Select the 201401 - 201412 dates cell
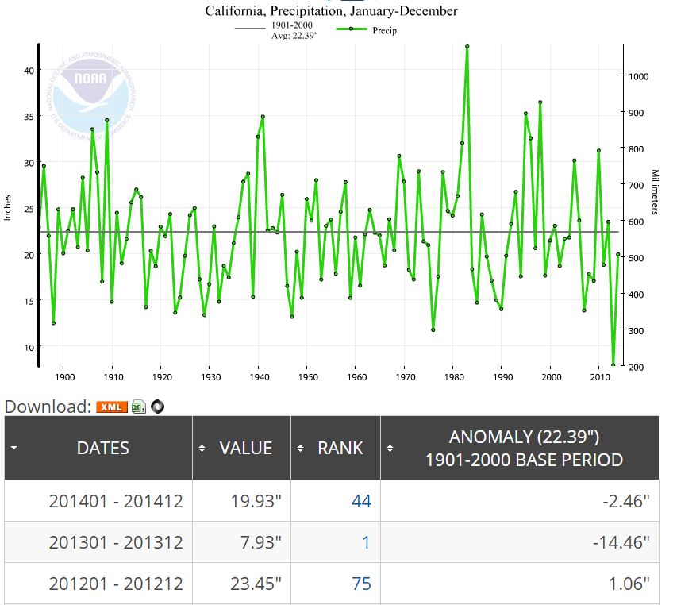 tap(116, 502)
